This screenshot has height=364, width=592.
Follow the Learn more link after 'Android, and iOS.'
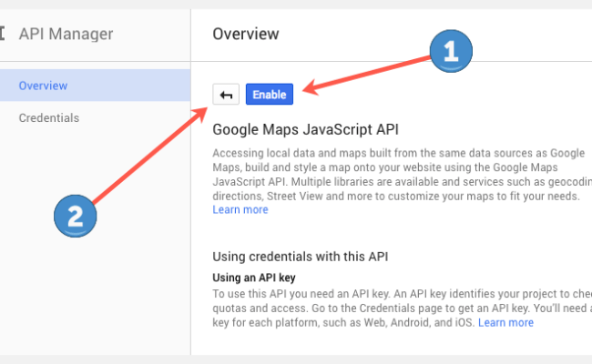coord(505,322)
